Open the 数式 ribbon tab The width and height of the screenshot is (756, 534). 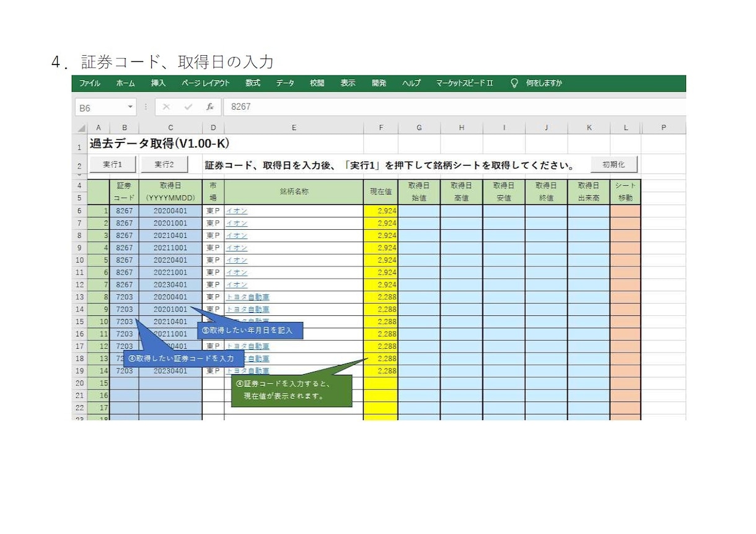pyautogui.click(x=253, y=83)
